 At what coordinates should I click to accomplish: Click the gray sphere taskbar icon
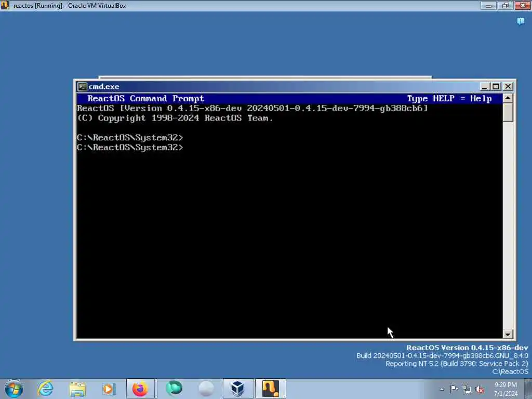206,389
